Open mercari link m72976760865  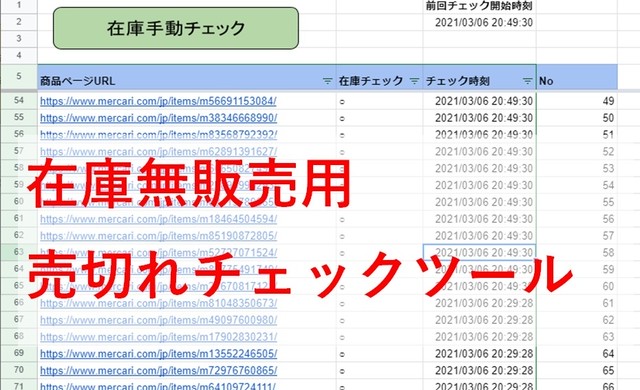click(158, 370)
